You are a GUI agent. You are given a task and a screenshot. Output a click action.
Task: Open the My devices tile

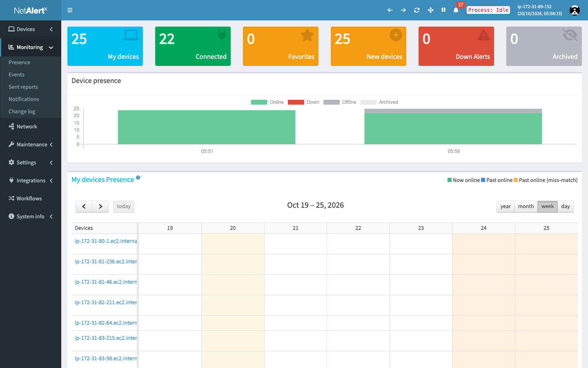tap(105, 46)
